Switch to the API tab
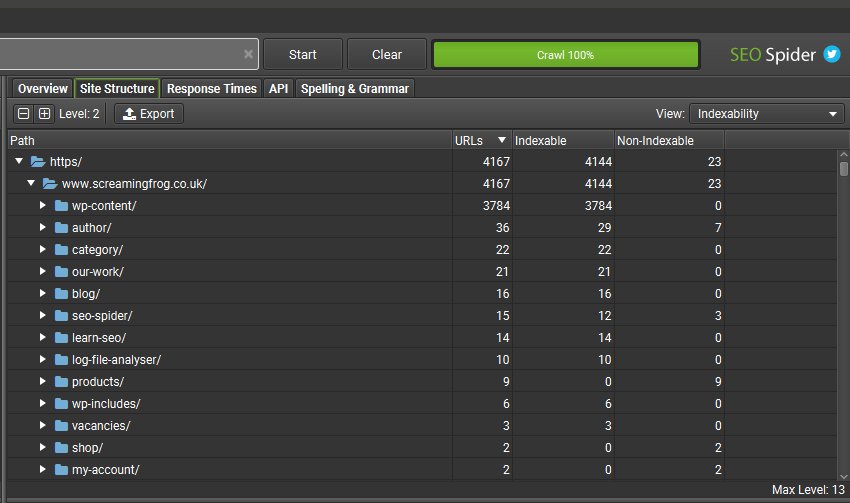The width and height of the screenshot is (850, 503). click(279, 88)
